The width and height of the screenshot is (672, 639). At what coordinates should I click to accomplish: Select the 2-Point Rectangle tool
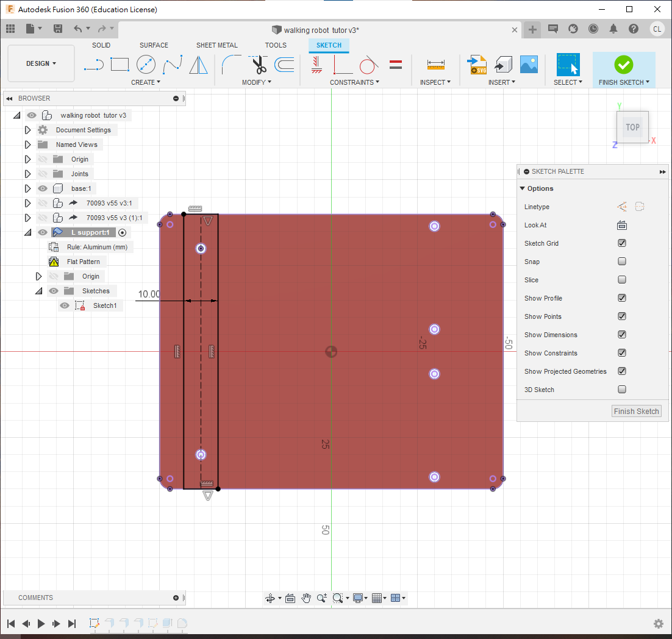[120, 64]
